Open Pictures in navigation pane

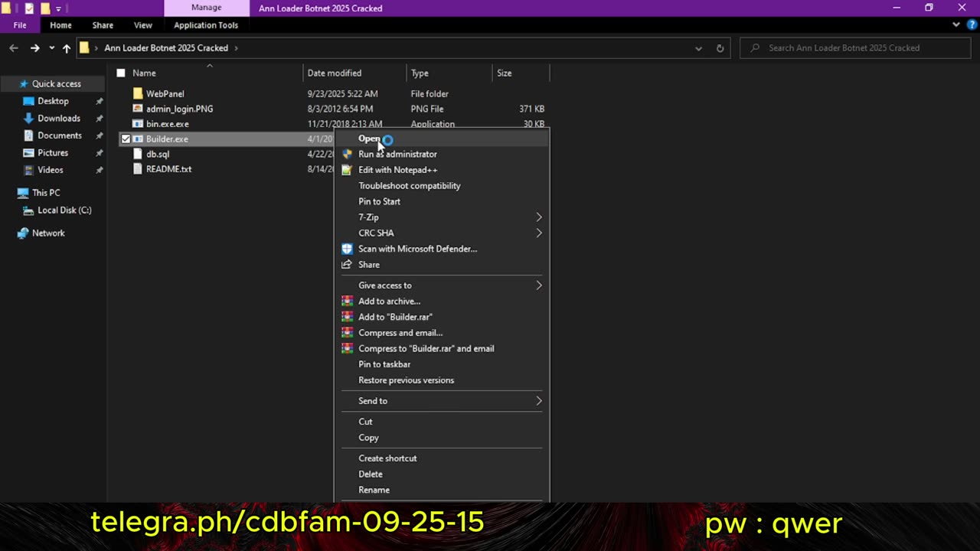pos(53,153)
